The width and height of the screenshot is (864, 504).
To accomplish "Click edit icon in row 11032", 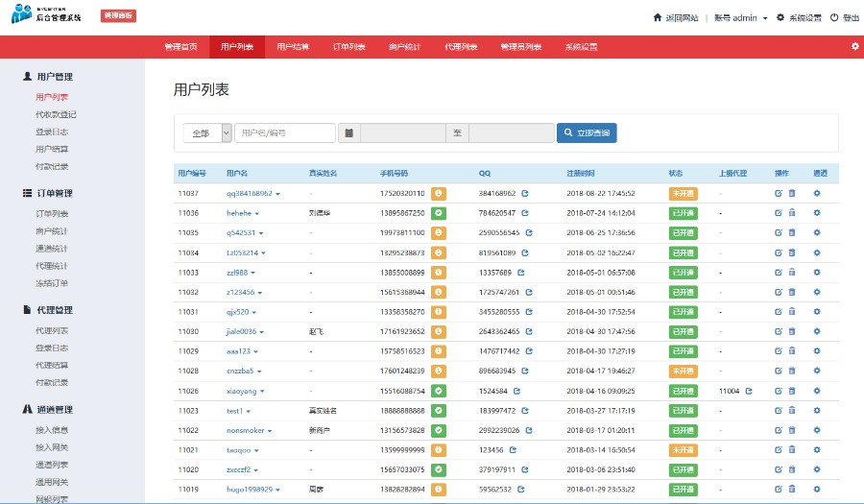I will pyautogui.click(x=778, y=292).
